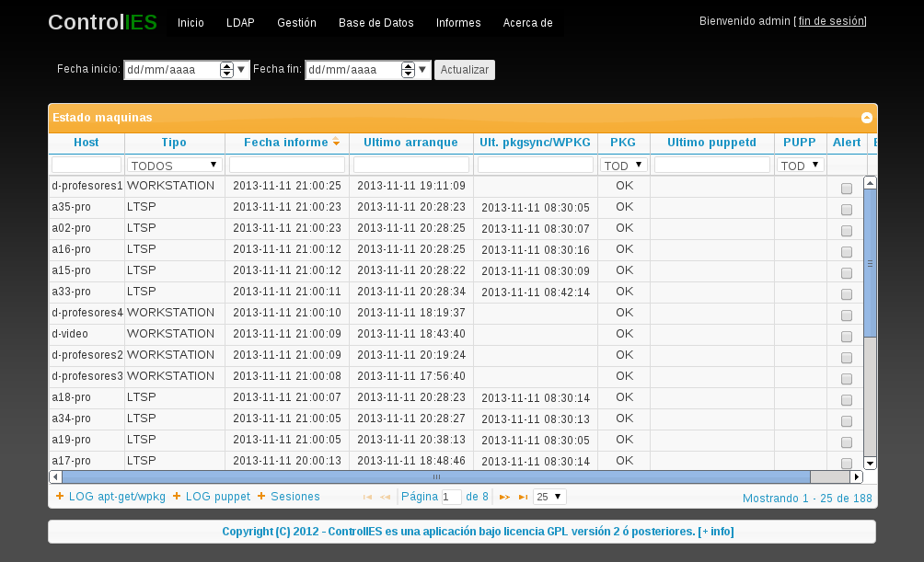Image resolution: width=924 pixels, height=562 pixels.
Task: Click the Fecha fin date spinner
Action: [408, 70]
